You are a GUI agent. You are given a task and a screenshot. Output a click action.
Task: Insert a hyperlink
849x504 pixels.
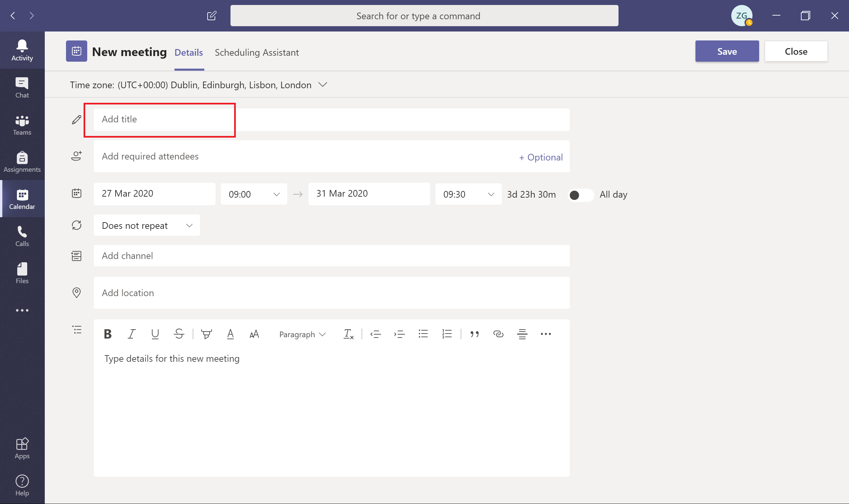(x=498, y=334)
